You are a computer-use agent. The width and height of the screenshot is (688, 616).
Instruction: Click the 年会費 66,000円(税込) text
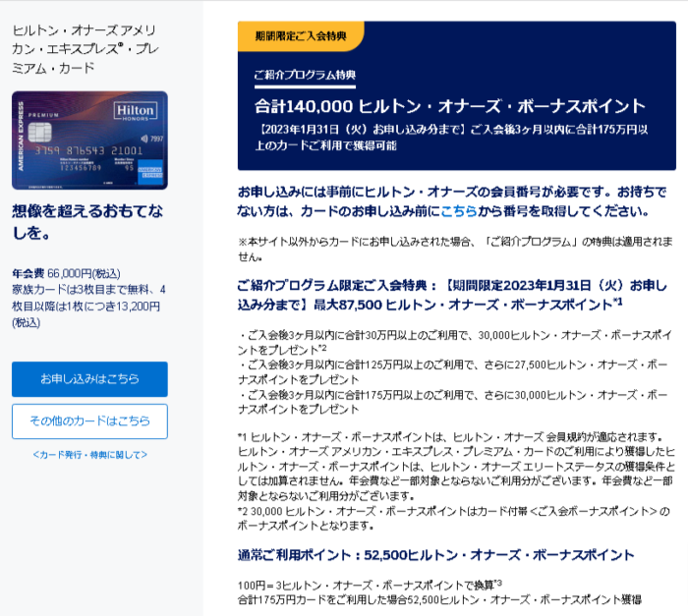(66, 273)
